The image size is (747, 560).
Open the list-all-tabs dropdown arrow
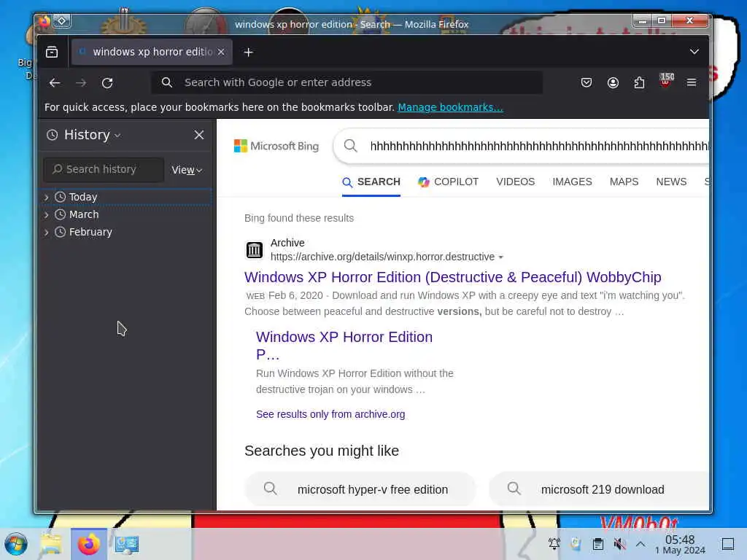694,52
